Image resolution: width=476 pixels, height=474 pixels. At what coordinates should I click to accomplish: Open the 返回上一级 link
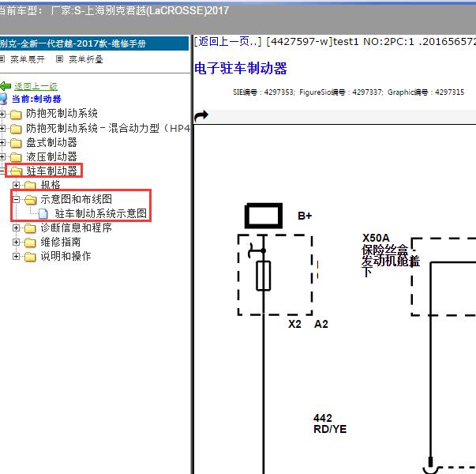(x=36, y=87)
